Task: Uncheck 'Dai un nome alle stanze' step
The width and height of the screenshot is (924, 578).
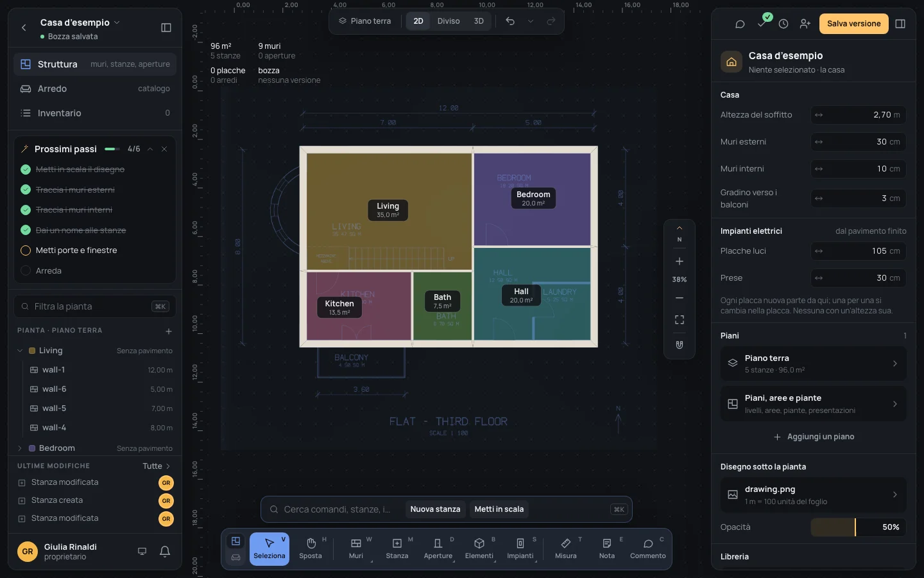Action: [26, 230]
